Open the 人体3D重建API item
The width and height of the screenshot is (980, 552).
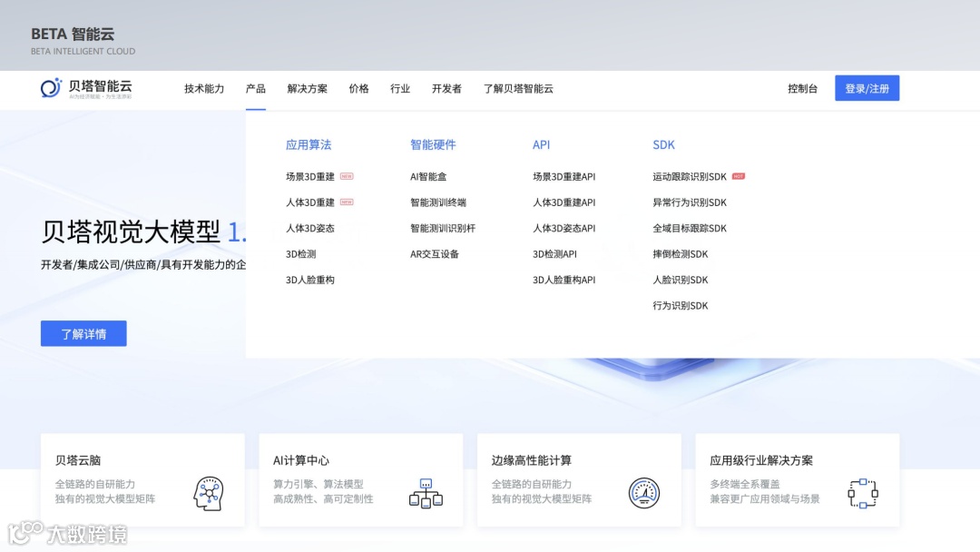pos(563,202)
